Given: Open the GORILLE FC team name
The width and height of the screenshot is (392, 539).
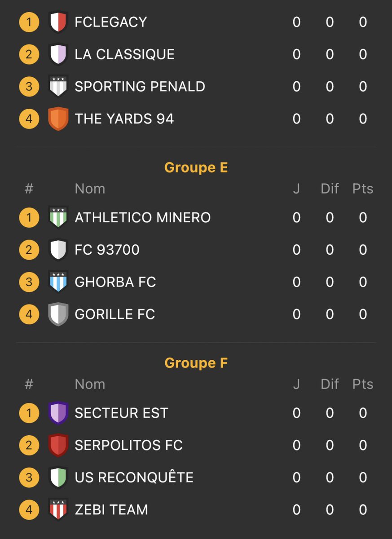Looking at the screenshot, I should [x=115, y=314].
